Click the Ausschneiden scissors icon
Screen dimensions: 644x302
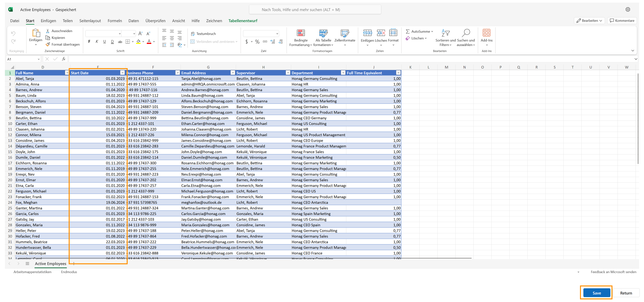pos(48,31)
